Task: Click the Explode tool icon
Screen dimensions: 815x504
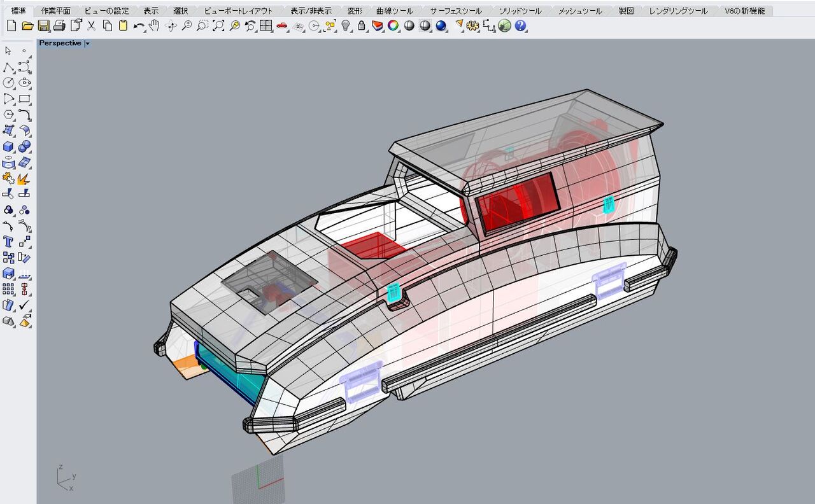Action: (24, 178)
